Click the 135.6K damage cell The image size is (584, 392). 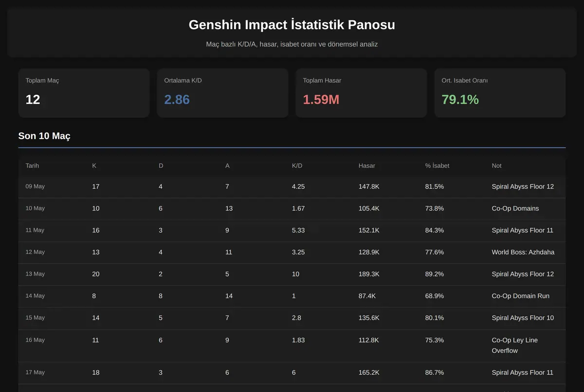coord(369,318)
